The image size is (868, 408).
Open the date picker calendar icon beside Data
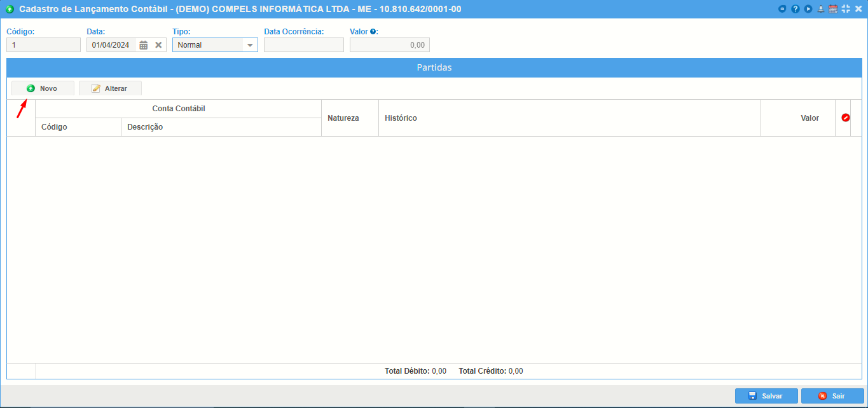tap(144, 45)
